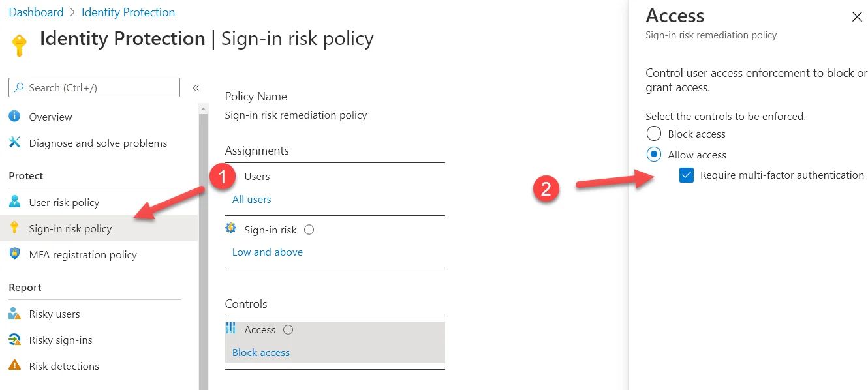Click the Risk detections warning icon
Viewport: 868px width, 390px height.
(14, 365)
